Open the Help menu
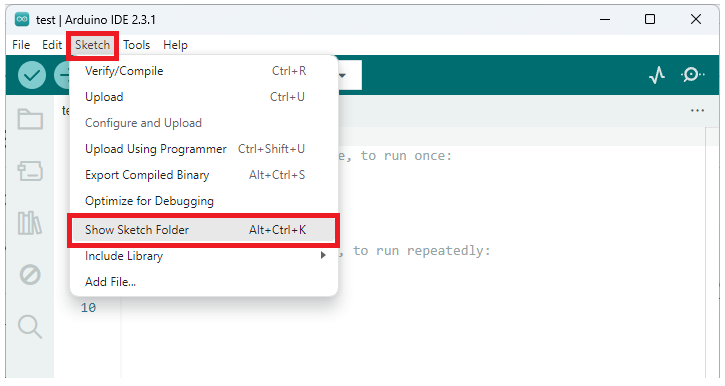This screenshot has height=386, width=725. (175, 45)
